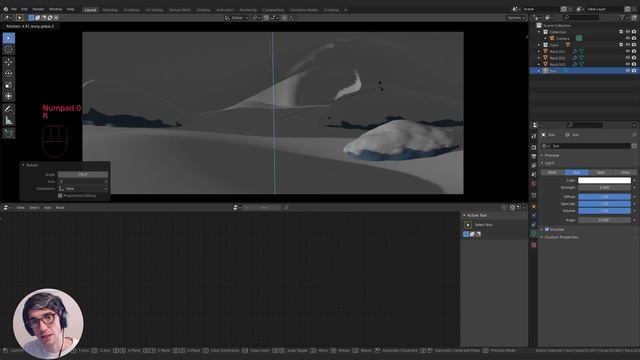Open the File menu

[14, 9]
